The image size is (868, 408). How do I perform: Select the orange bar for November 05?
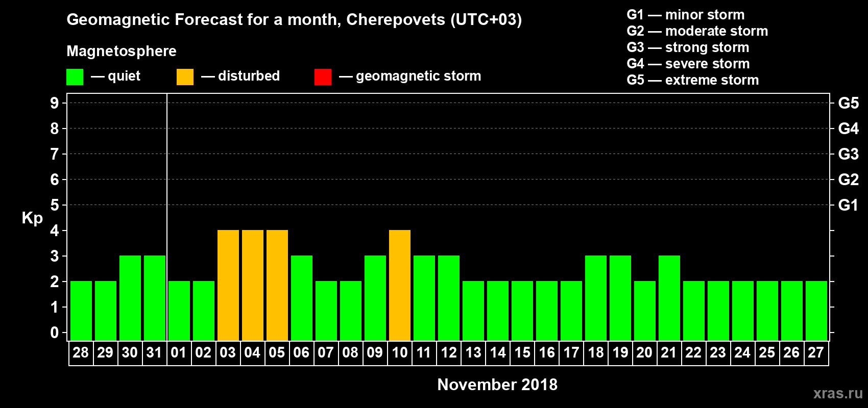[277, 285]
